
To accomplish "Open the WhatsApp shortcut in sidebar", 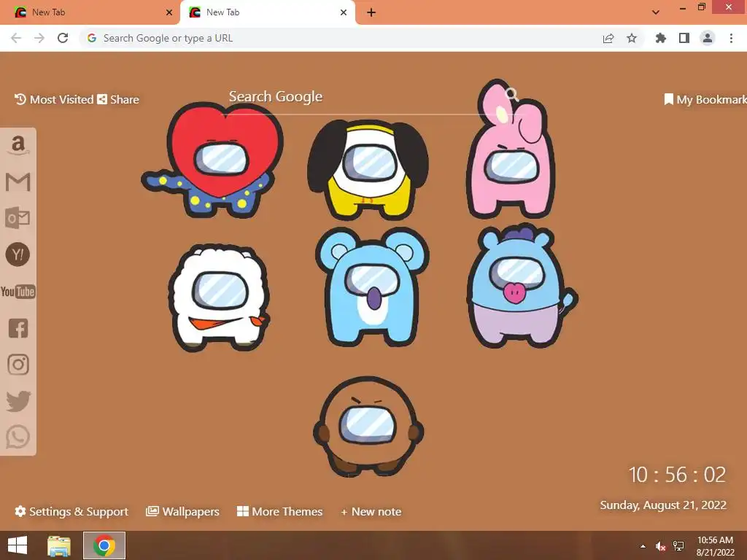I will click(18, 437).
